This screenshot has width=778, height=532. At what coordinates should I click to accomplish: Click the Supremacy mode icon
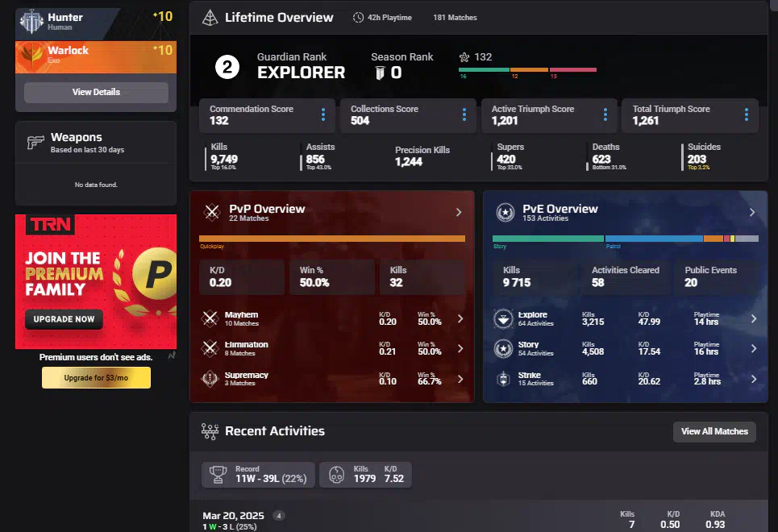pyautogui.click(x=211, y=379)
